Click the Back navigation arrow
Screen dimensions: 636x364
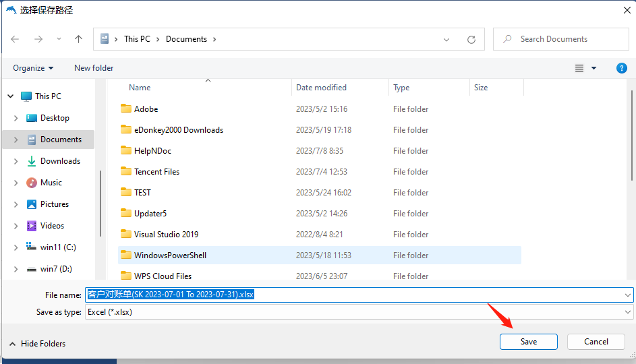(16, 39)
